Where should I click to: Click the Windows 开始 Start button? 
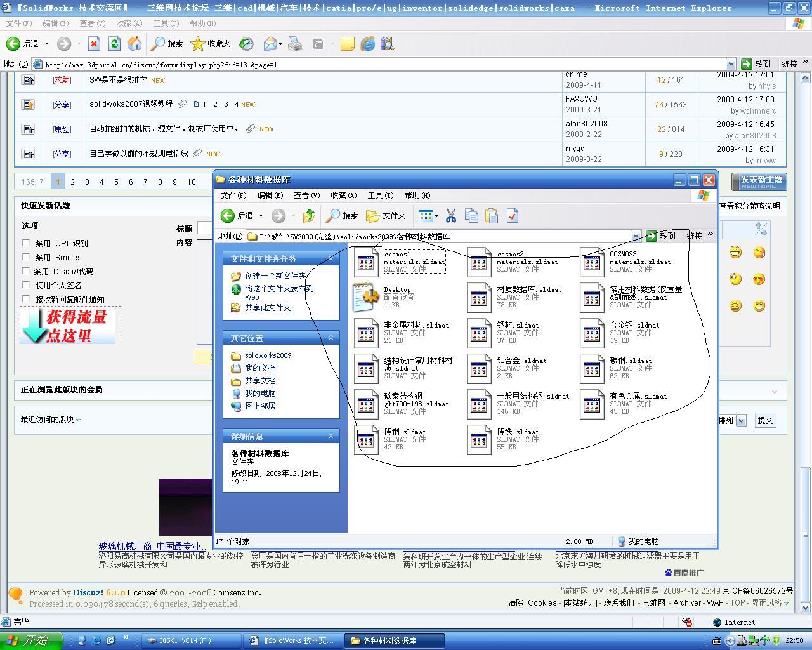(x=30, y=640)
